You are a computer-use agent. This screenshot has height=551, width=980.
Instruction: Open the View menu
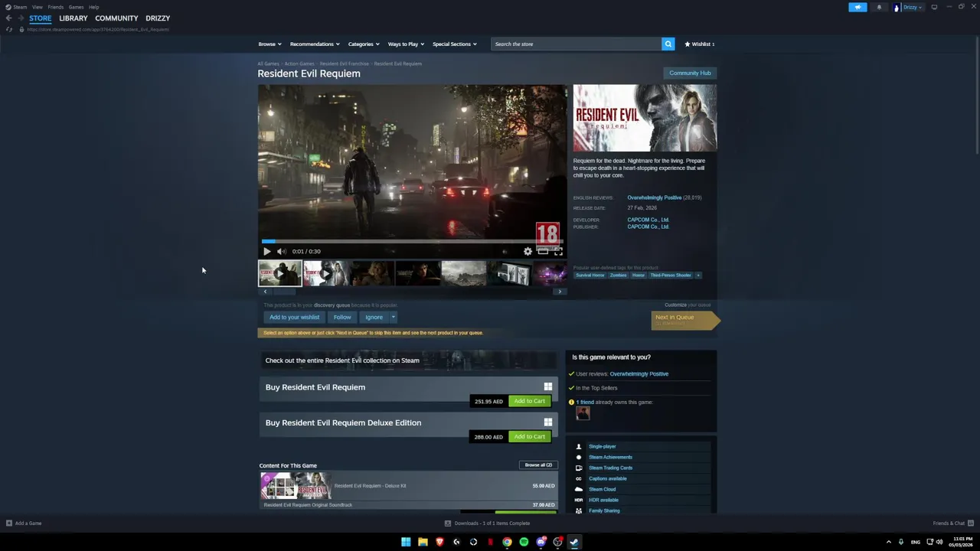tap(37, 7)
